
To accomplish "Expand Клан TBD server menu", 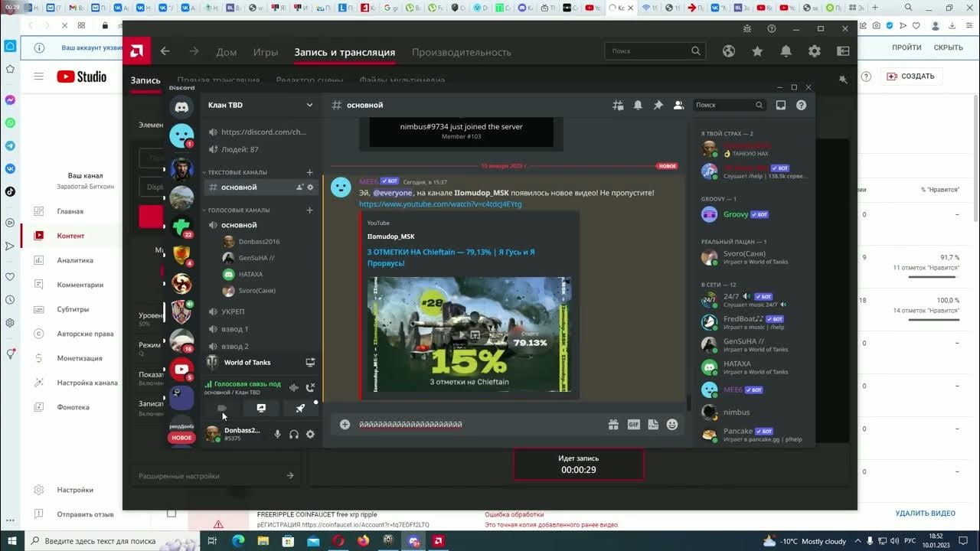I will (x=309, y=105).
